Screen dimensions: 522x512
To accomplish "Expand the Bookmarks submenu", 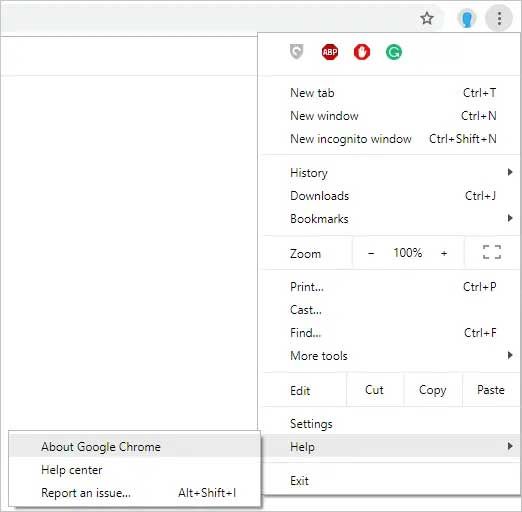I will click(389, 219).
